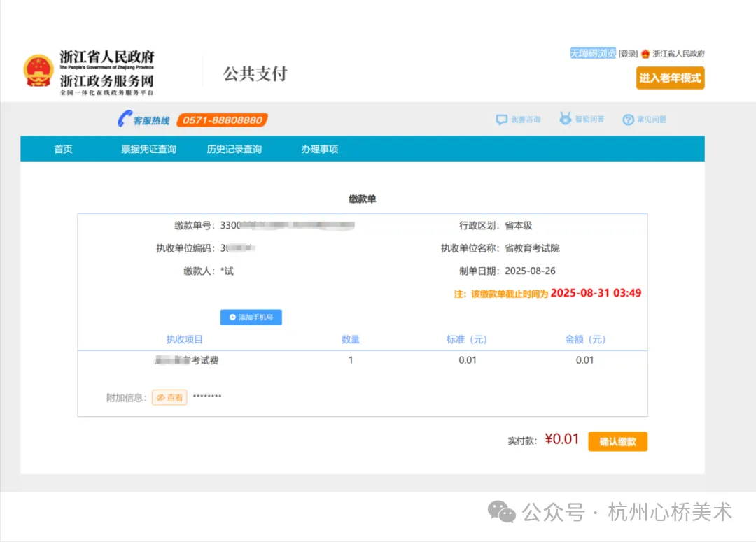The width and height of the screenshot is (756, 542).
Task: Click the deadline 2025-08-31 03:49 text
Action: (596, 293)
